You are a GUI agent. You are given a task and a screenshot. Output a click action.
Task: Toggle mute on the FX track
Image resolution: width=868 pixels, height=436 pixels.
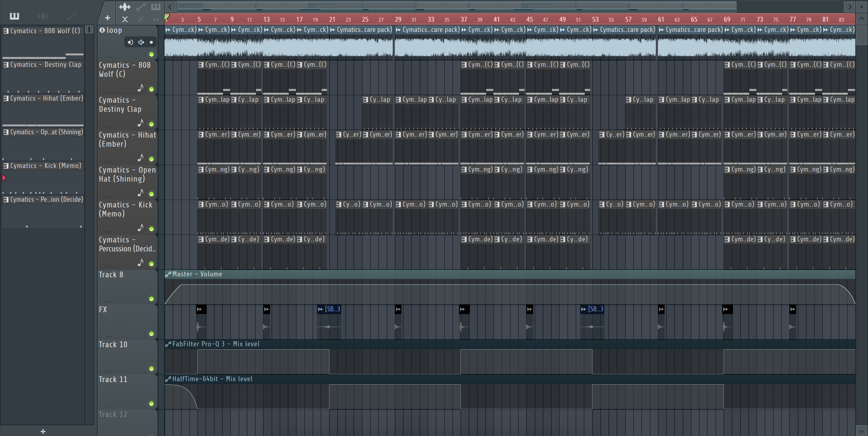click(x=151, y=334)
